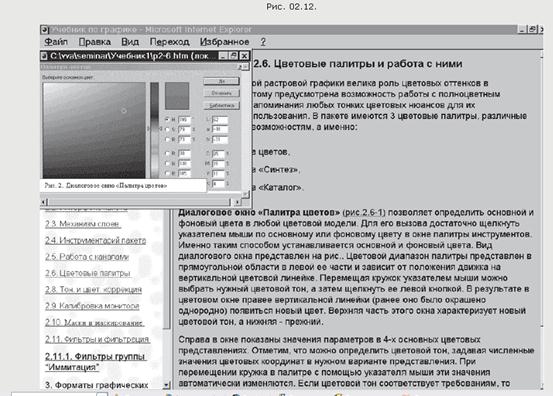Click the vertical hue slider bar
This screenshot has height=396, width=553.
[x=154, y=130]
